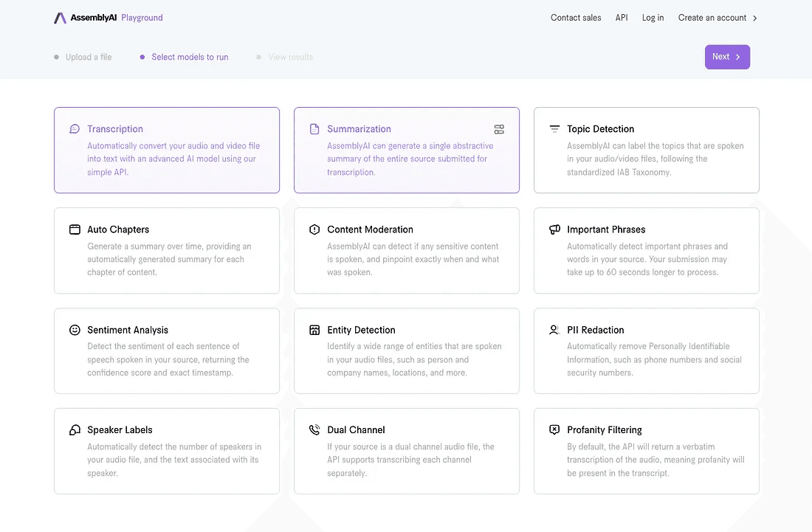Click Log in
Image resolution: width=812 pixels, height=532 pixels.
point(653,18)
